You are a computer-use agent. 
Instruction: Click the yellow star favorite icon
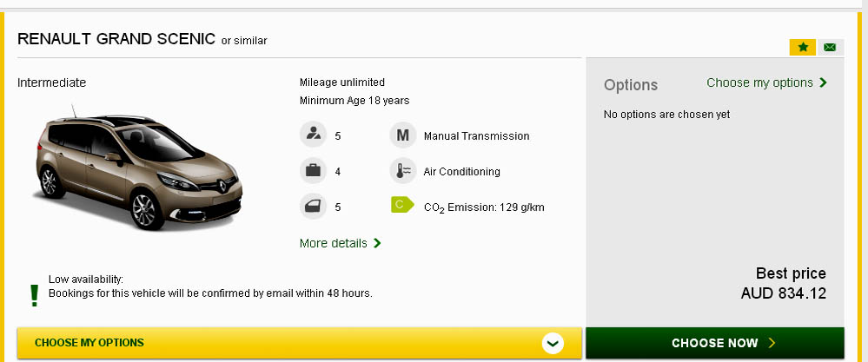click(802, 48)
